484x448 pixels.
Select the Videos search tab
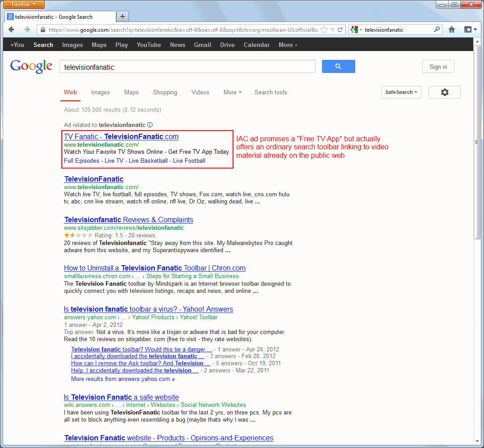200,92
